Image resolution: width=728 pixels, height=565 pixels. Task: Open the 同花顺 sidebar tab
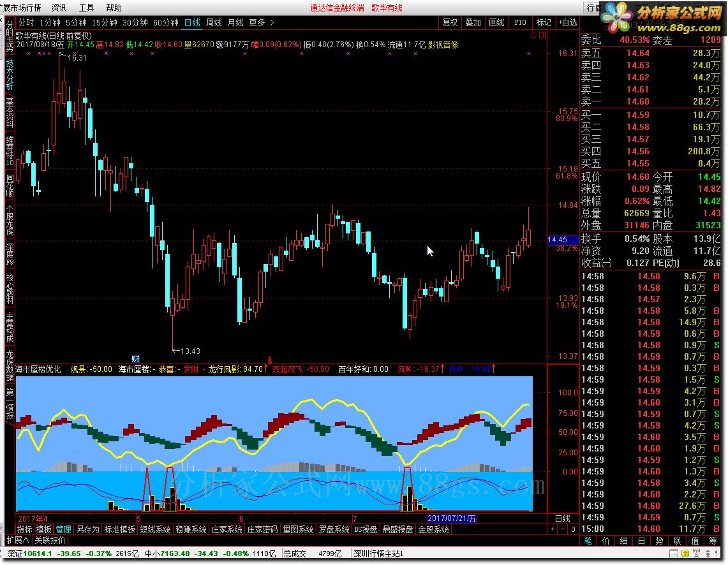(x=10, y=186)
